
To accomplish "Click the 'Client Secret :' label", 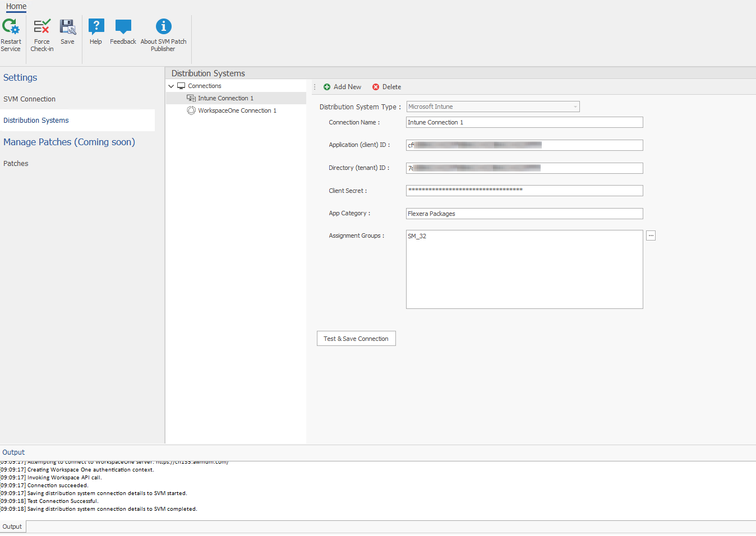I will [348, 191].
